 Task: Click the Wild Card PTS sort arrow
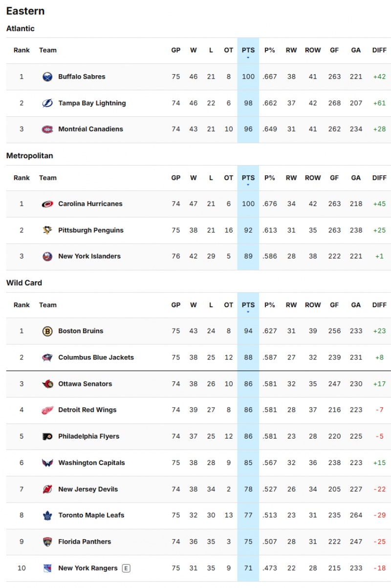[248, 312]
